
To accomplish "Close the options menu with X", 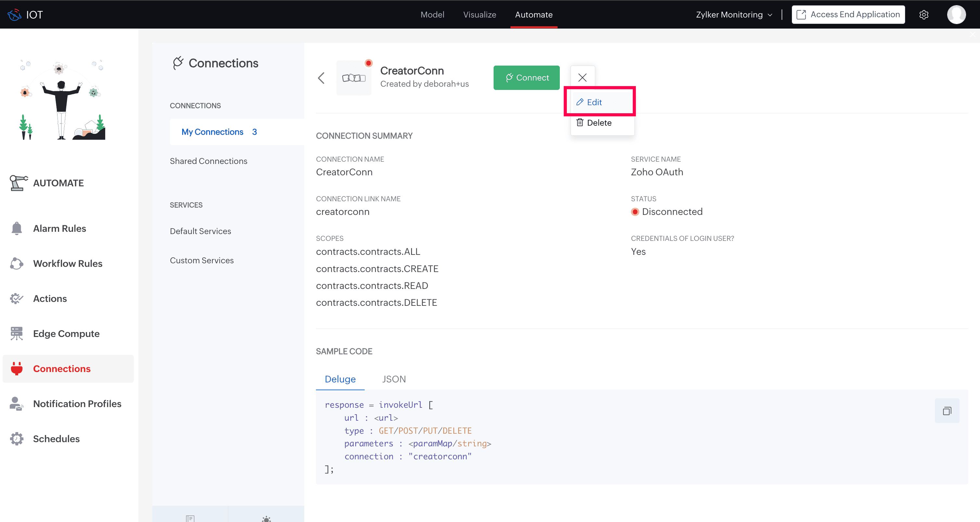I will (582, 78).
